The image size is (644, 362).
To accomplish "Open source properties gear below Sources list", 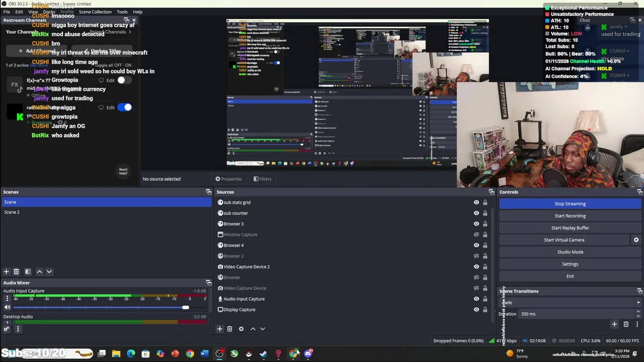I will [241, 329].
